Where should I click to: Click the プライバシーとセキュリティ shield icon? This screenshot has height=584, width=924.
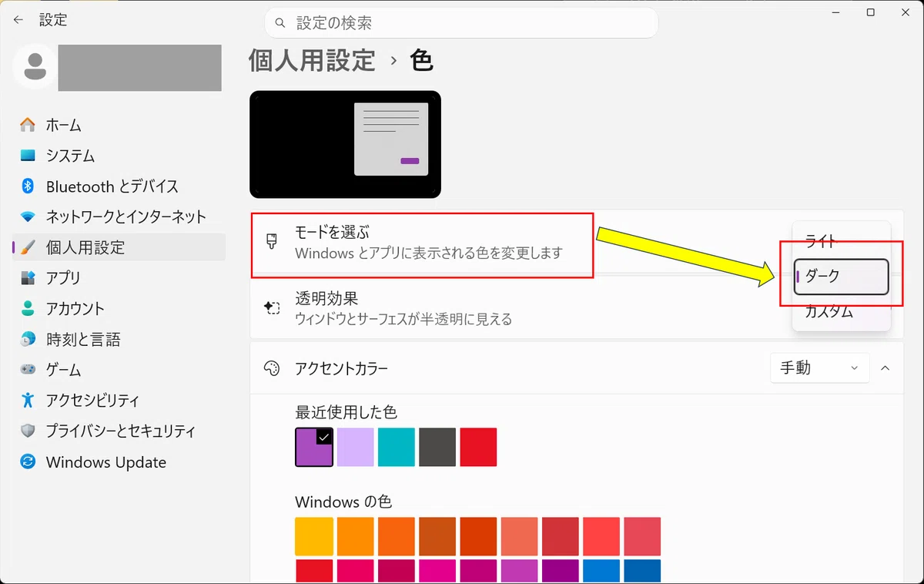tap(28, 431)
